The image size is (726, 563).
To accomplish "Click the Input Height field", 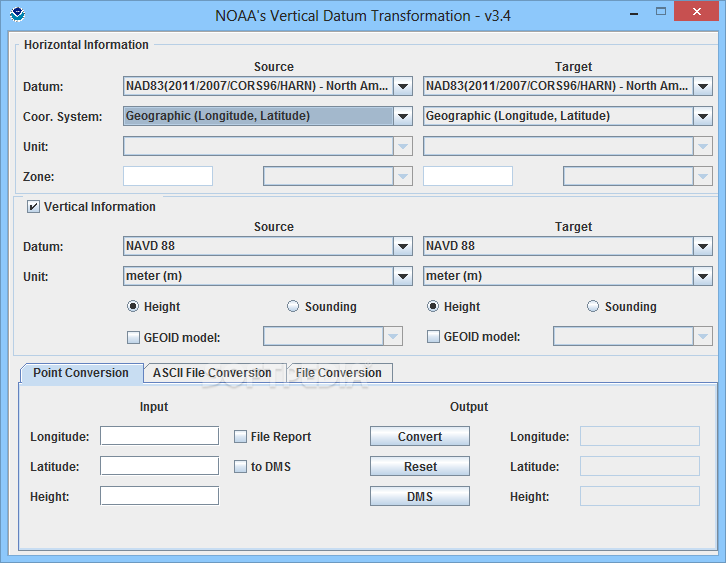I will 159,496.
